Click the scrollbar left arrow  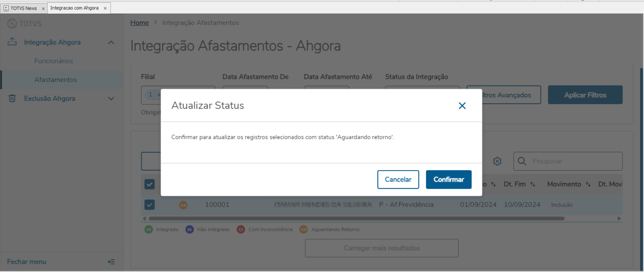[144, 218]
